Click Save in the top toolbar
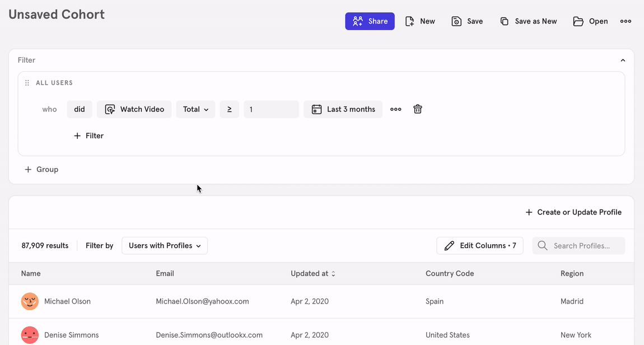Image resolution: width=644 pixels, height=345 pixels. click(x=467, y=21)
